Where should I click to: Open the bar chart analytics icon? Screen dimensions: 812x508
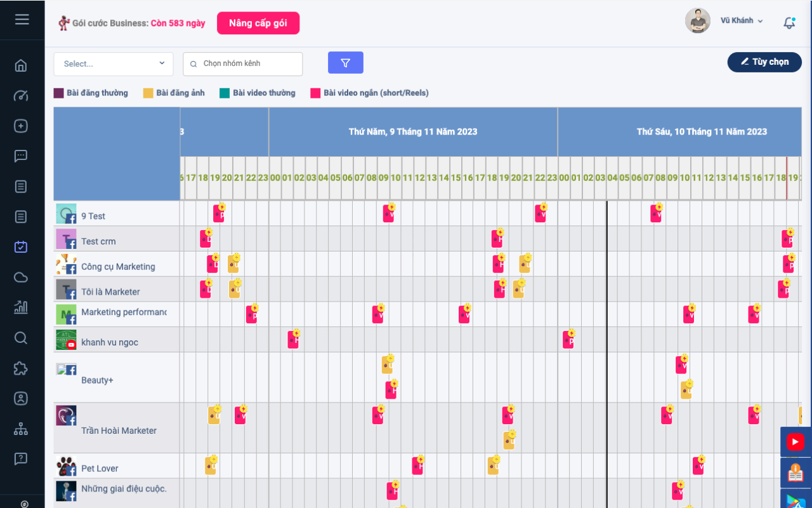(x=21, y=307)
